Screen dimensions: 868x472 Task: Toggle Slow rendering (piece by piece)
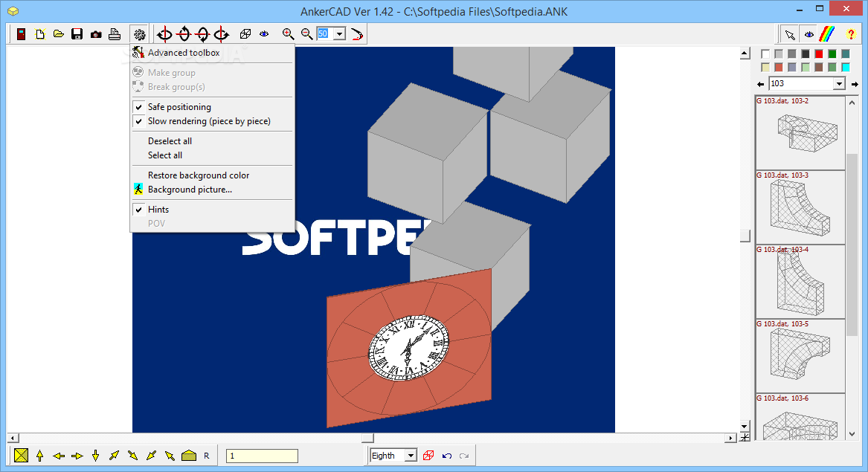pyautogui.click(x=212, y=121)
